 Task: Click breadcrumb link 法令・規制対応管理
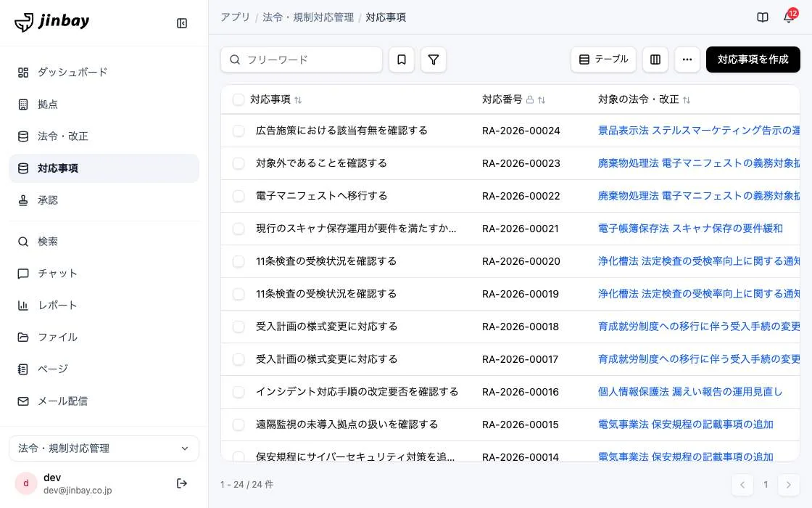point(308,17)
